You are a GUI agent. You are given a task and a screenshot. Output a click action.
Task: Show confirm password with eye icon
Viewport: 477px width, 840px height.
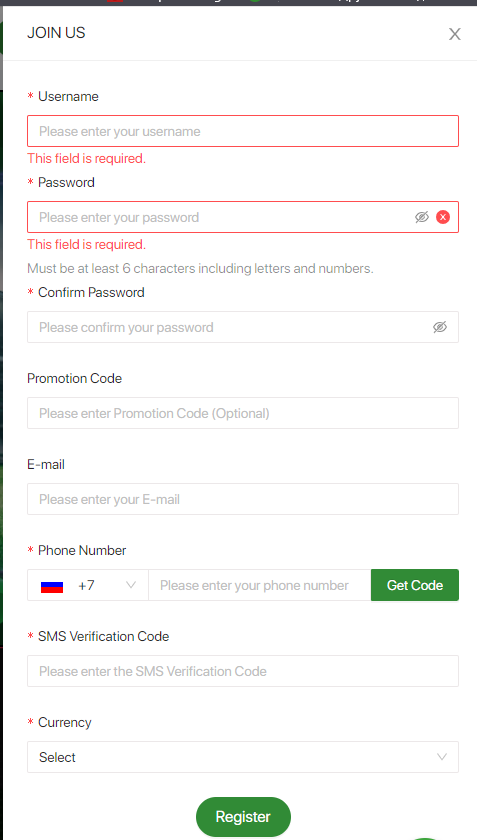(439, 327)
